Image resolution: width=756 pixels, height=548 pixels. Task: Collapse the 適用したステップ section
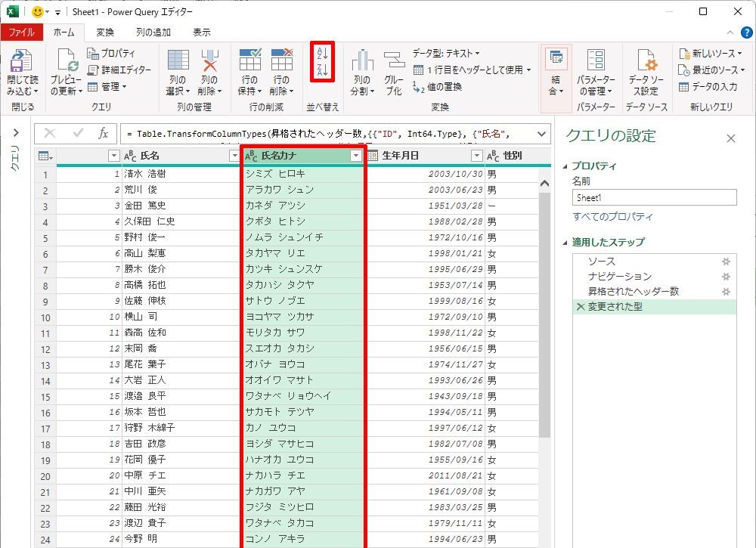566,243
